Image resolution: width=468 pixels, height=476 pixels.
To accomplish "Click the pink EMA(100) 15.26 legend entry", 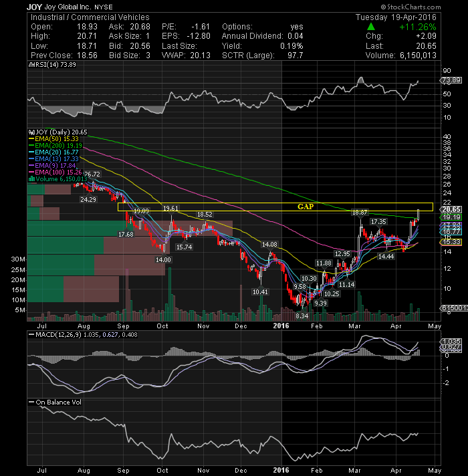I will [x=55, y=172].
